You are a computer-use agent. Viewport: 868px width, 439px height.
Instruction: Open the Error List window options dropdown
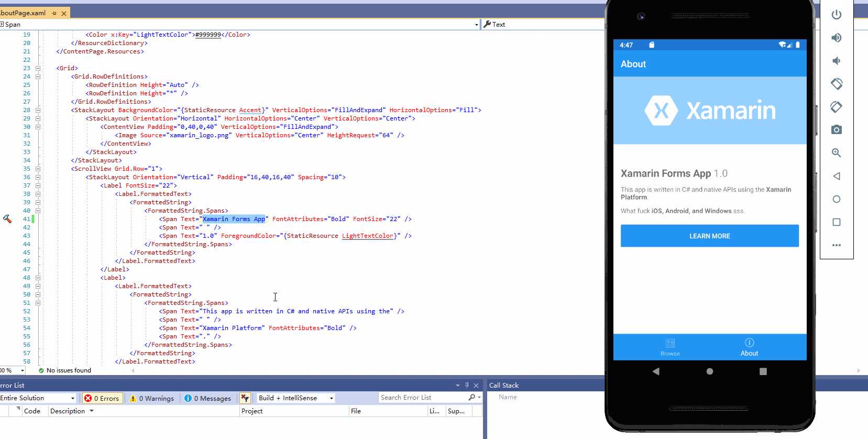point(457,386)
